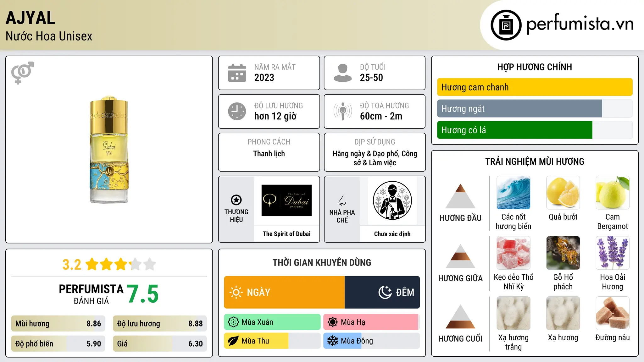
Task: Click the gray-blue Hương ngát bar
Action: [x=519, y=108]
